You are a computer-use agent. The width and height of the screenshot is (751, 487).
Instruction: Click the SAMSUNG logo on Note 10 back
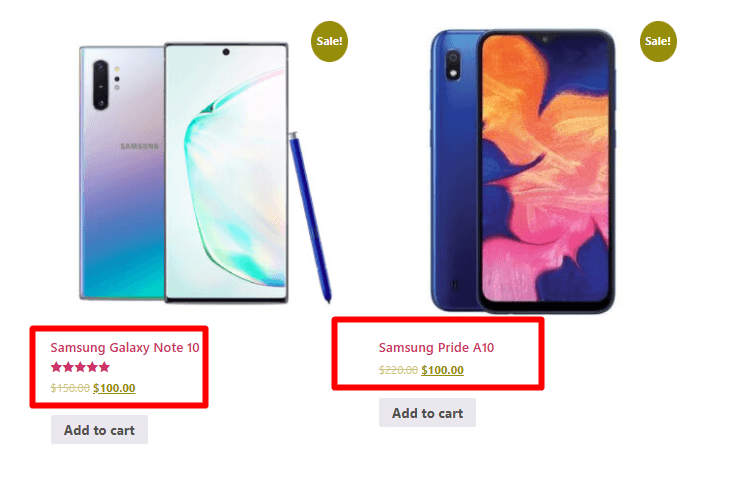[139, 146]
